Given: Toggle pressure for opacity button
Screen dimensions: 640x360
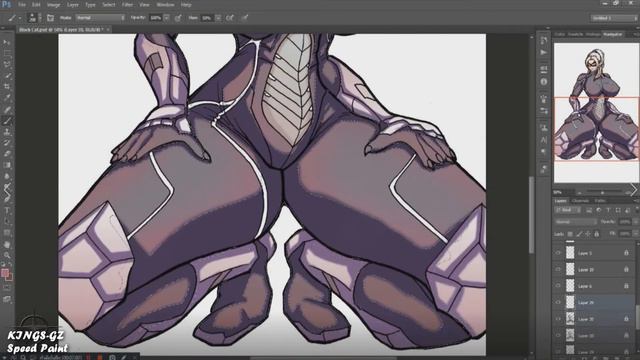Looking at the screenshot, I should tap(178, 18).
